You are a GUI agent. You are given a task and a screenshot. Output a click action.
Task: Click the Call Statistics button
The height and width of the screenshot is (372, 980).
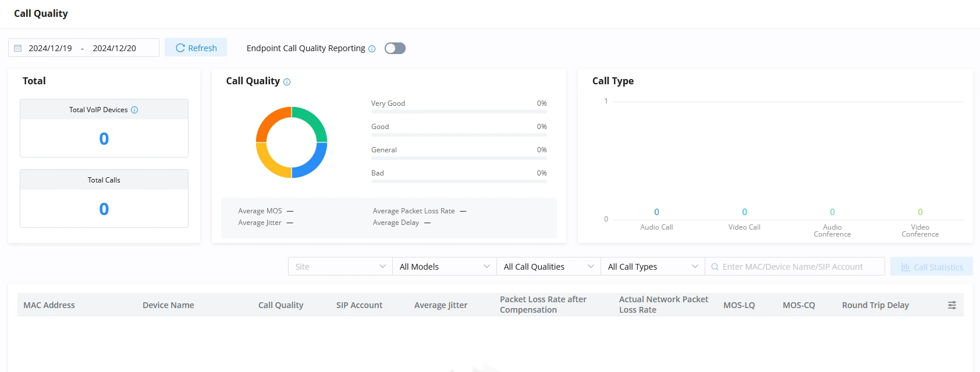point(932,267)
